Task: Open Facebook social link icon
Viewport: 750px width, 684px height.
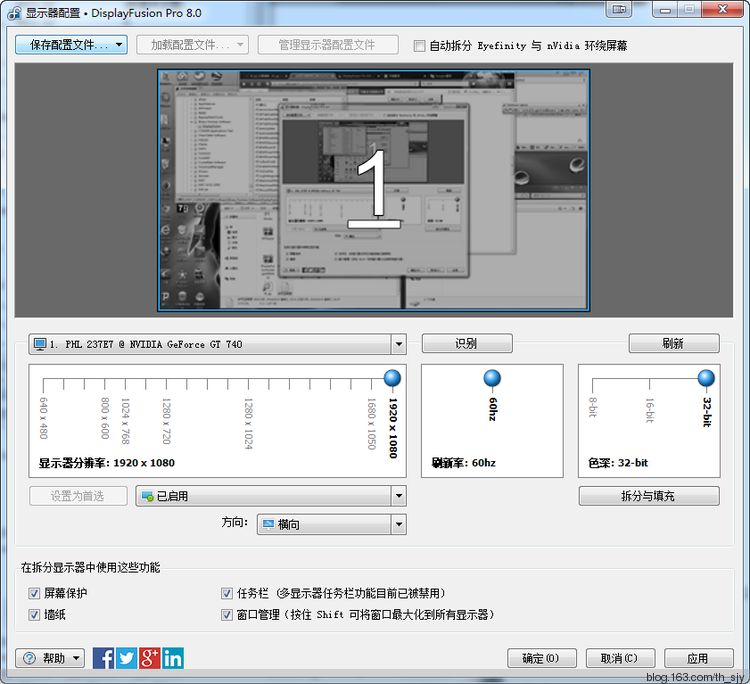Action: click(x=103, y=659)
